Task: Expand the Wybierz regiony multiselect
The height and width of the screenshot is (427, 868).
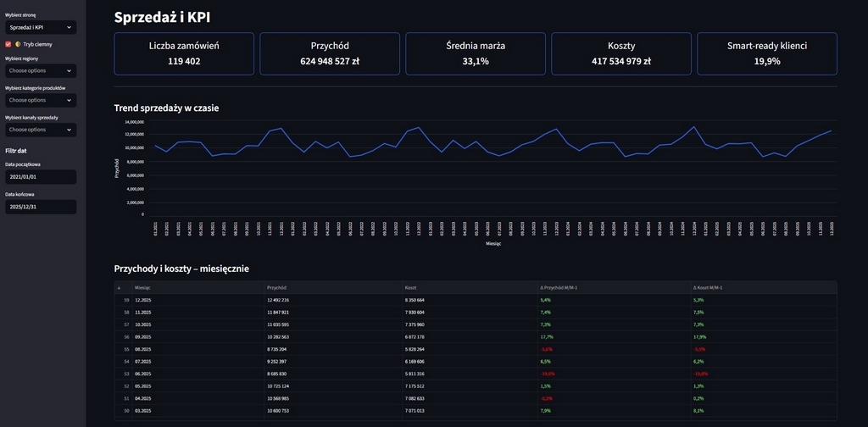Action: click(40, 70)
